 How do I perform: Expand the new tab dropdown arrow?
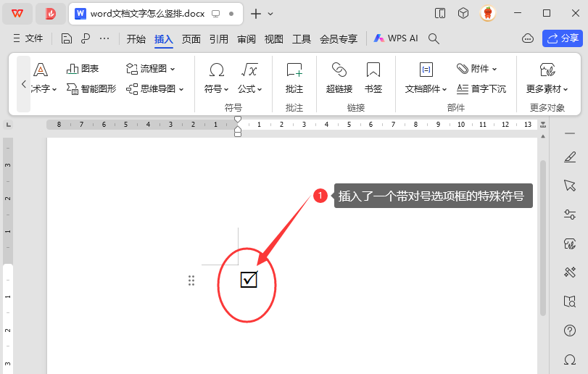tap(270, 14)
